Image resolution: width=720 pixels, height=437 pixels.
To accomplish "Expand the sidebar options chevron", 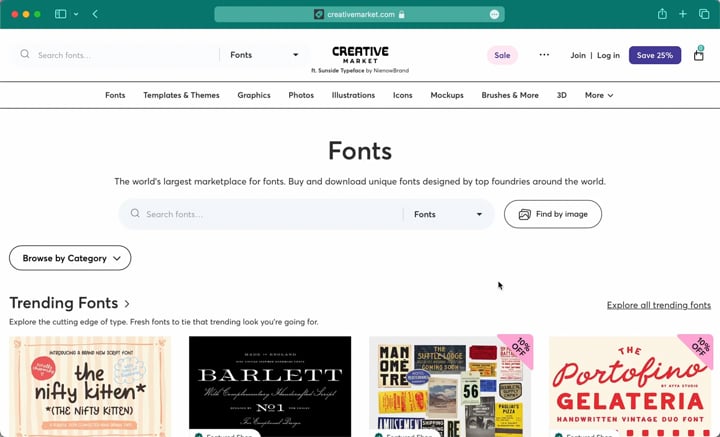I will [x=76, y=14].
